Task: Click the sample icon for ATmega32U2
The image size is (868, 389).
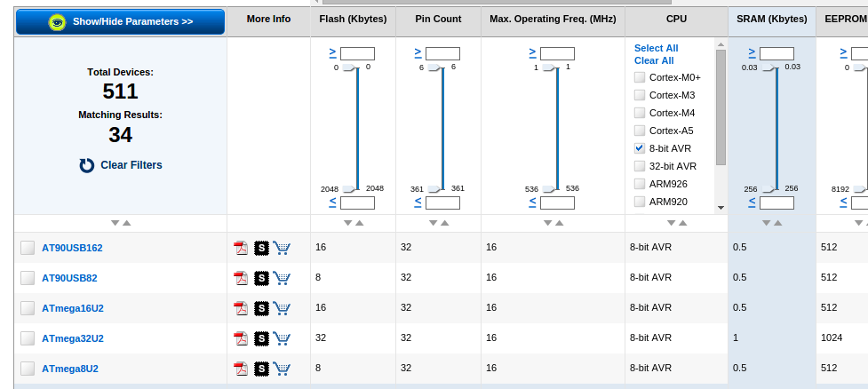Action: [x=261, y=338]
